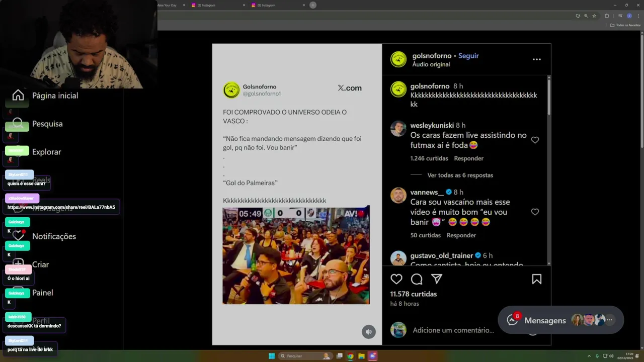Click golsnoforno avatar in post header
This screenshot has width=644, height=362.
[x=398, y=59]
